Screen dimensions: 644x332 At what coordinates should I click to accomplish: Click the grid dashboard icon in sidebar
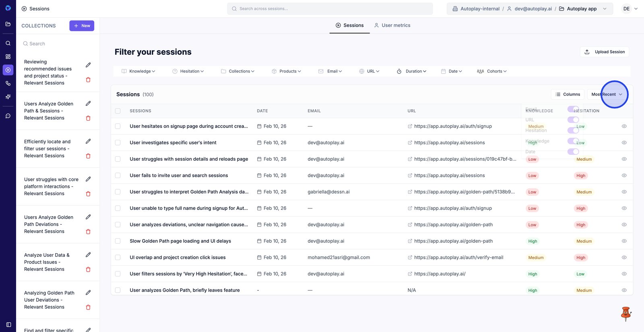click(x=8, y=57)
